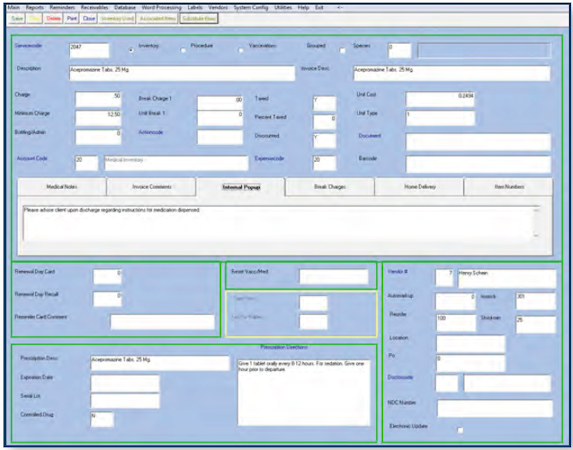Click the Internal Popup text scrollbar
The image size is (573, 450).
[x=536, y=223]
